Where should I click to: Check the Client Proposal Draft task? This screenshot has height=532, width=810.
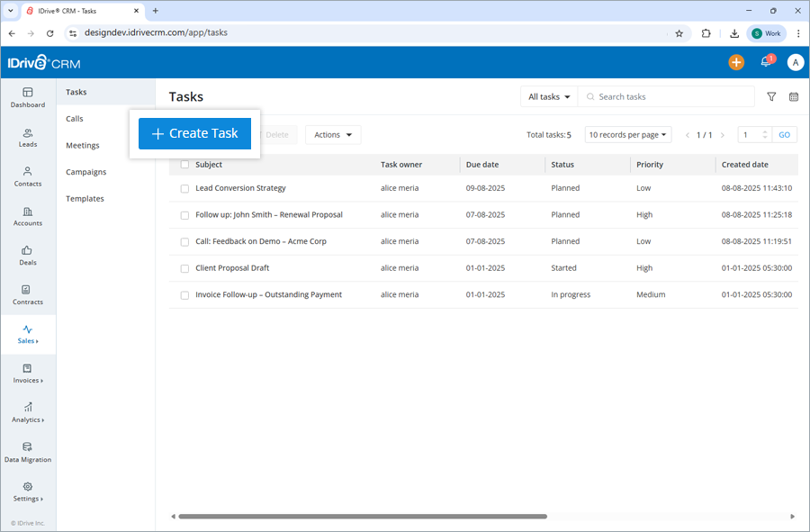coord(184,267)
